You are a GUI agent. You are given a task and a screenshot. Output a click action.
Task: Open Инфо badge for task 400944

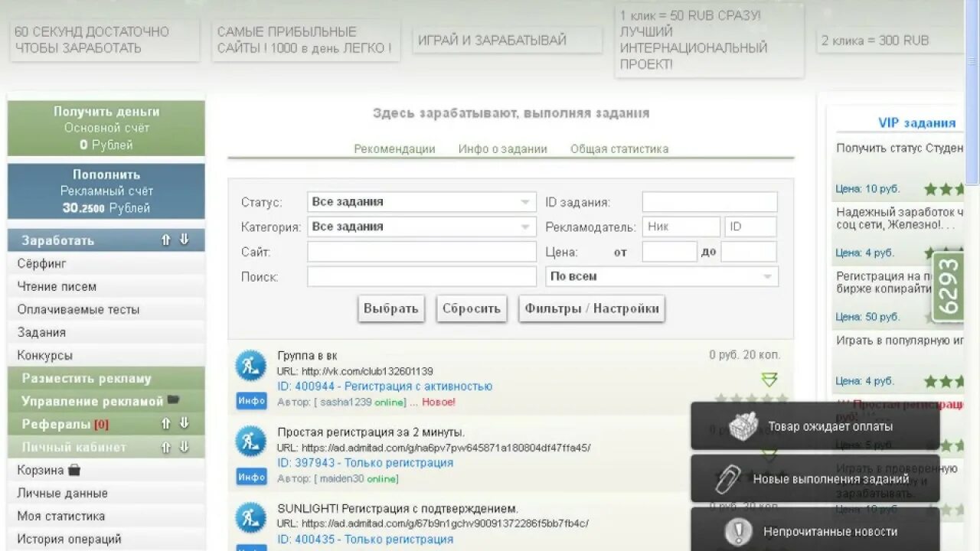[251, 401]
